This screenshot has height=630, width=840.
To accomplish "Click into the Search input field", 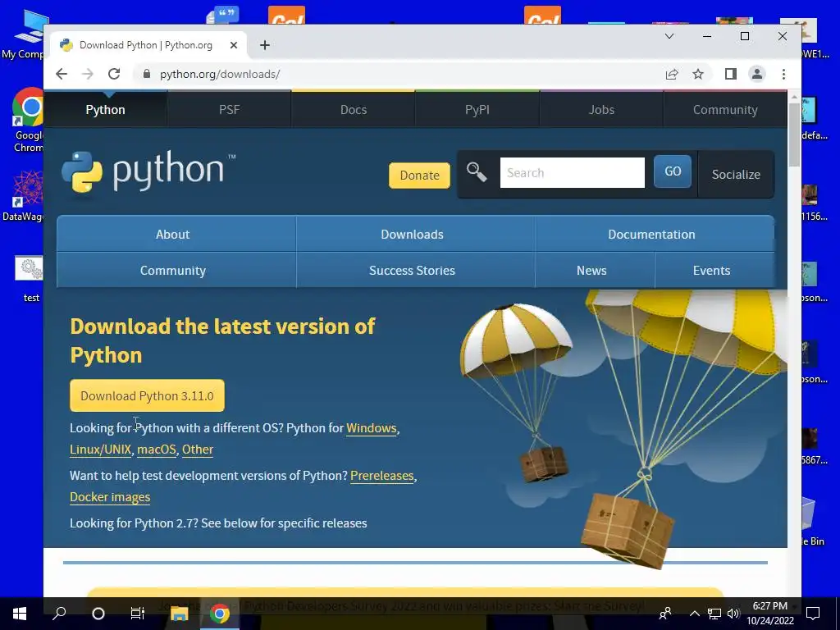I will coord(572,172).
